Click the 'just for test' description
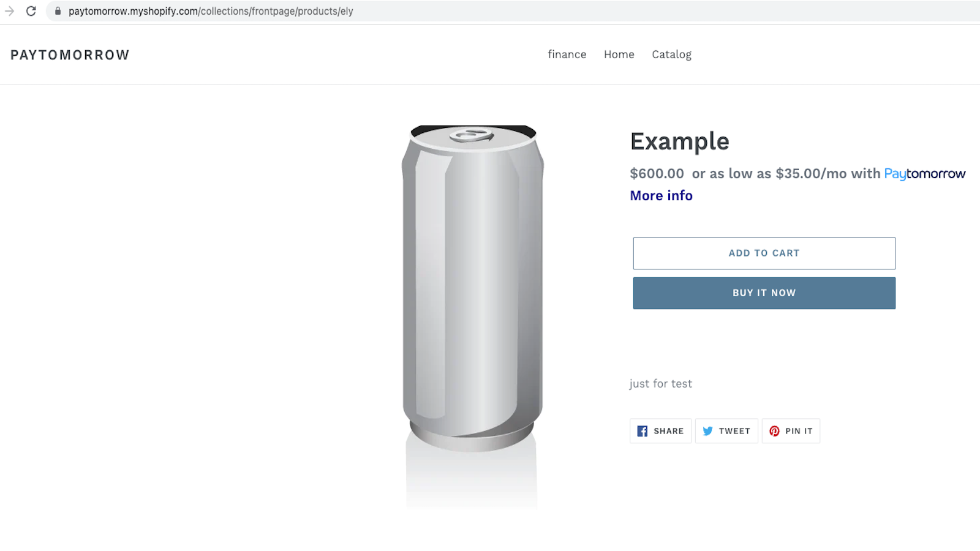 (x=660, y=384)
